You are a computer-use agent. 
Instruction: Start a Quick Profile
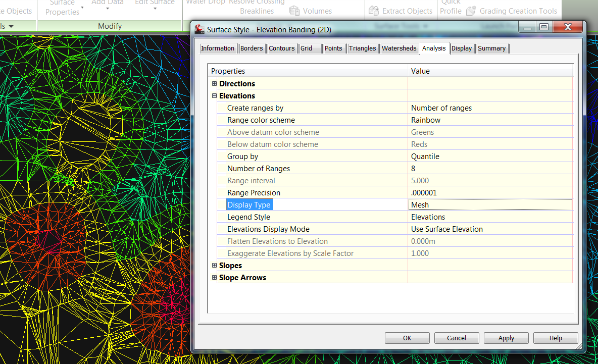pos(451,7)
